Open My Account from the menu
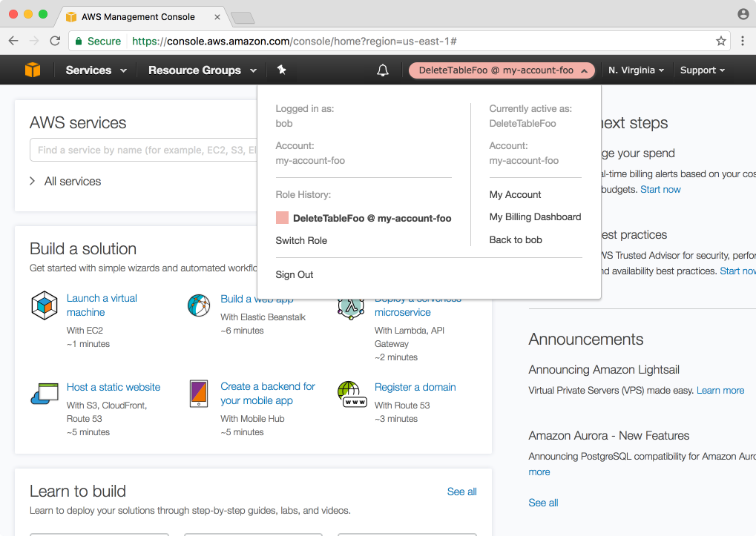This screenshot has width=756, height=536. (x=515, y=194)
